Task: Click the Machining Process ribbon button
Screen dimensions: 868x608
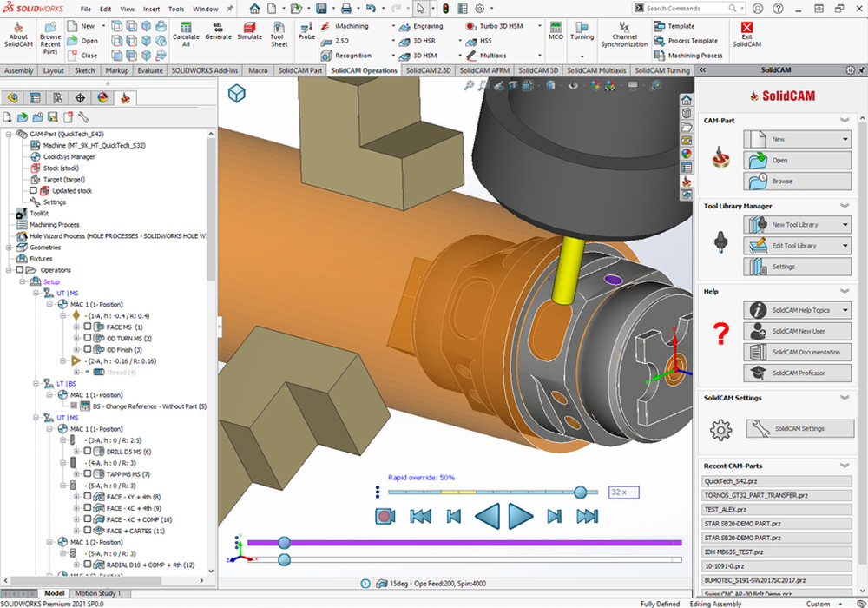Action: 688,56
